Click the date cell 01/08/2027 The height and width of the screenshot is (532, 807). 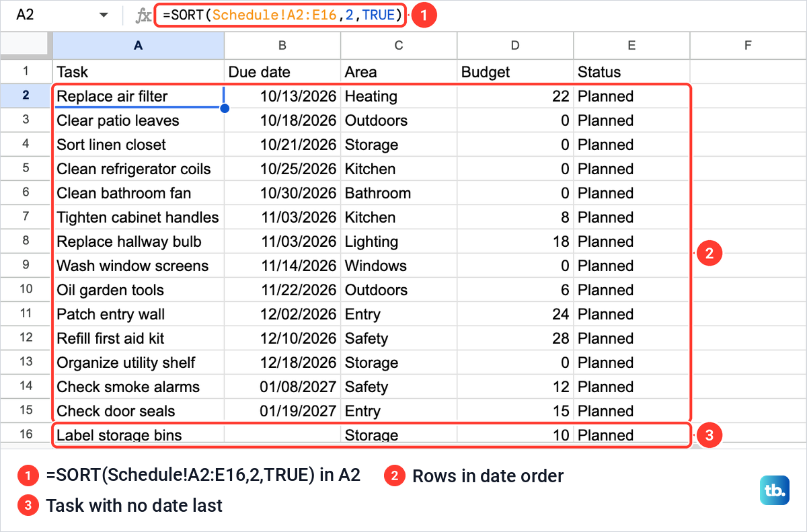pyautogui.click(x=282, y=387)
